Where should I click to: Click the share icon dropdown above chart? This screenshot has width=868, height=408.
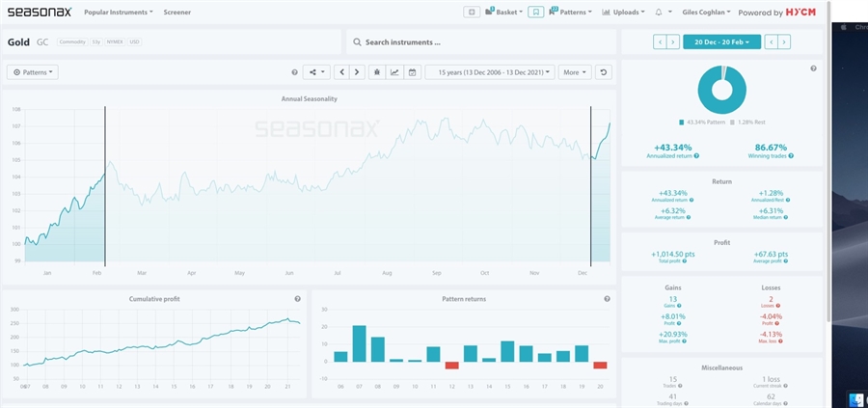coord(315,72)
